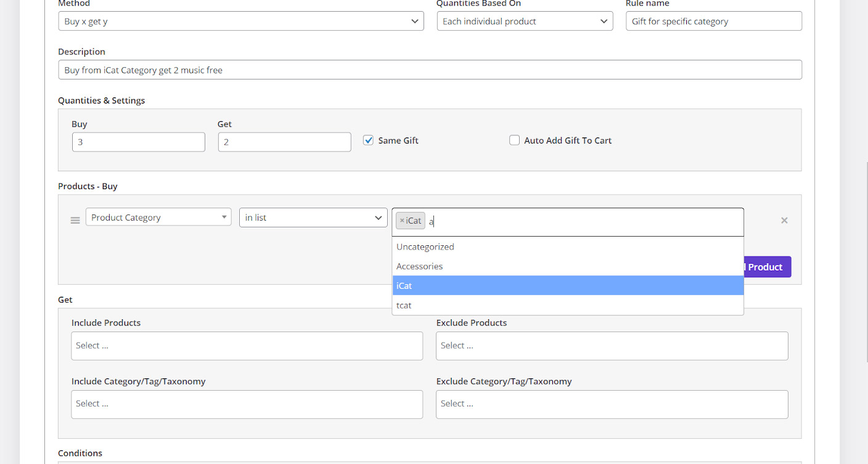Select Uncategorized from the category list
This screenshot has height=464, width=868.
(425, 247)
